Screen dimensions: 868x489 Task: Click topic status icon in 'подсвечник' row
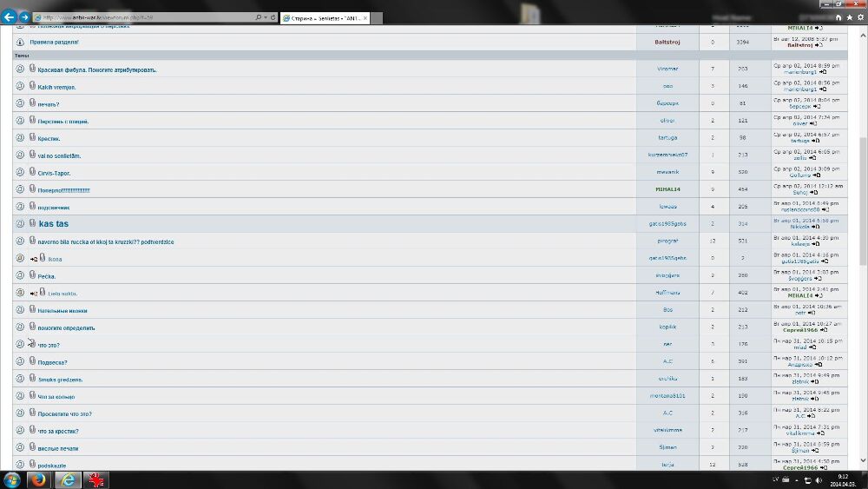click(x=20, y=207)
